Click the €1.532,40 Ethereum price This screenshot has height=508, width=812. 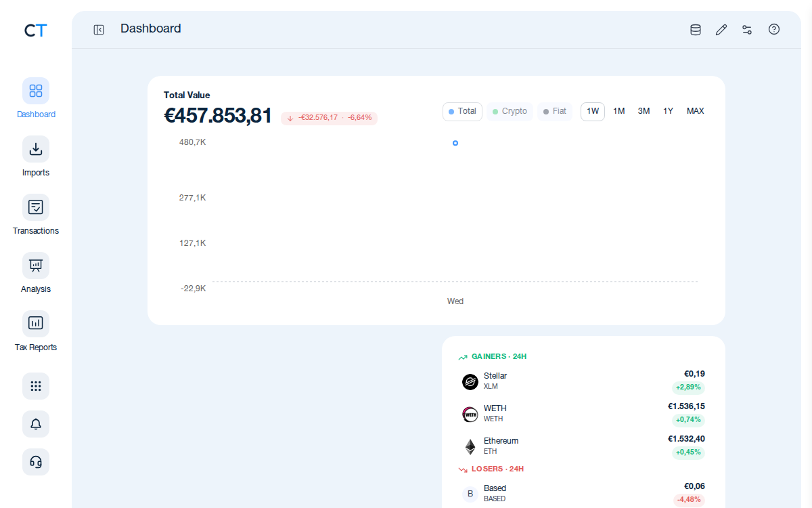[x=686, y=439]
